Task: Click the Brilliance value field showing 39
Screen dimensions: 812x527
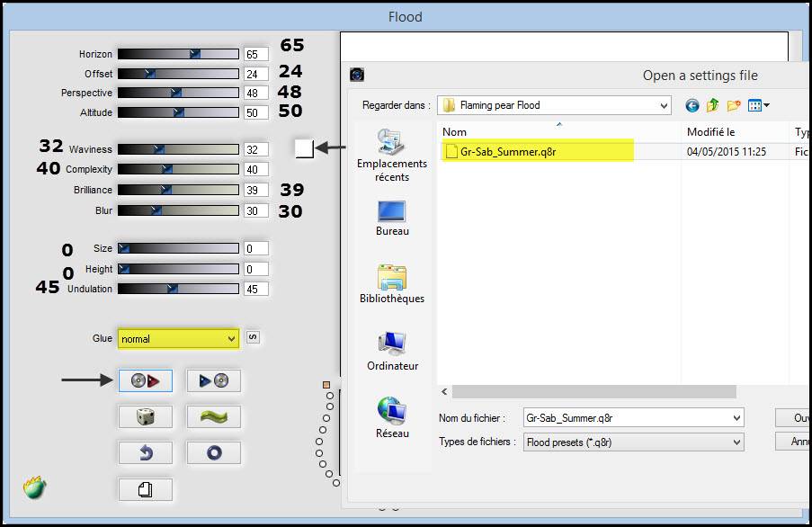Action: click(x=256, y=190)
